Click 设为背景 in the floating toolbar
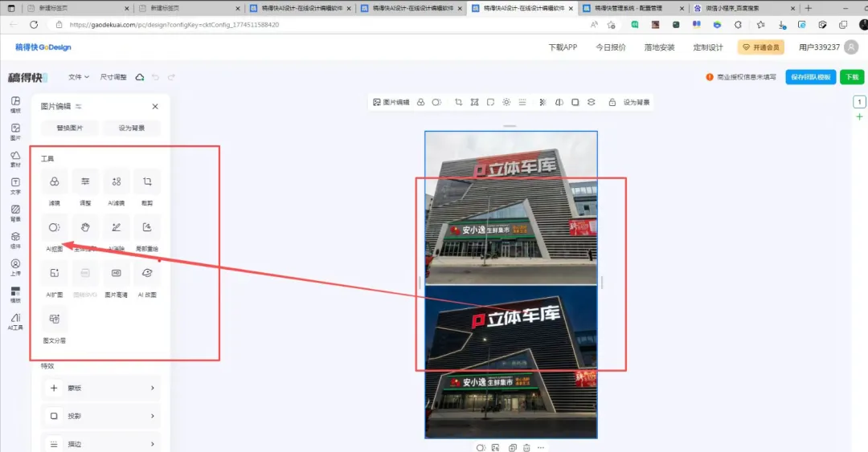 click(637, 102)
